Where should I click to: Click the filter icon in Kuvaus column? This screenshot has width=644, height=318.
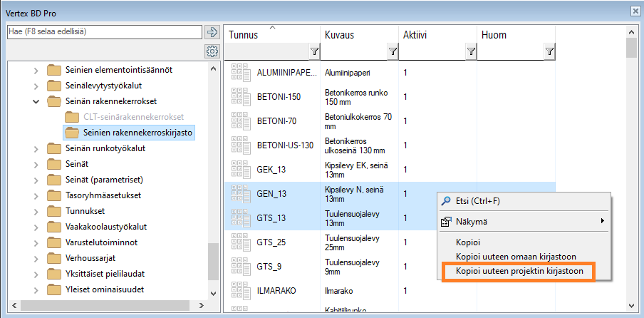(393, 51)
